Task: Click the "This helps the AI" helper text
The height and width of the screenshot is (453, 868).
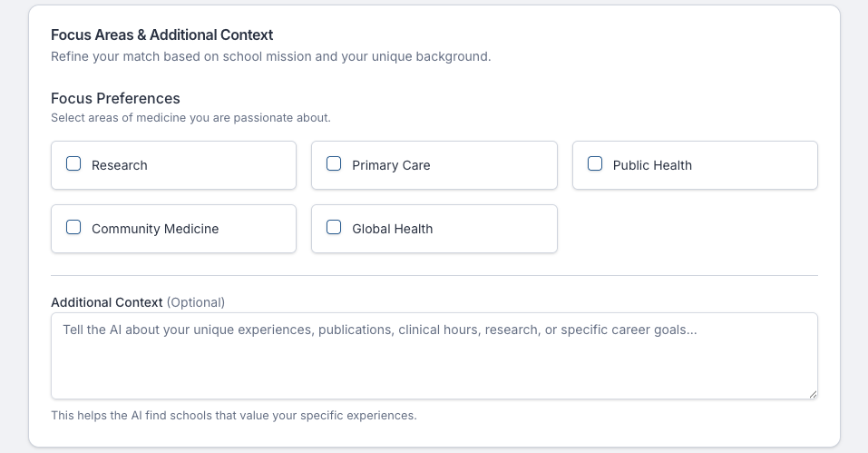Action: [x=233, y=416]
